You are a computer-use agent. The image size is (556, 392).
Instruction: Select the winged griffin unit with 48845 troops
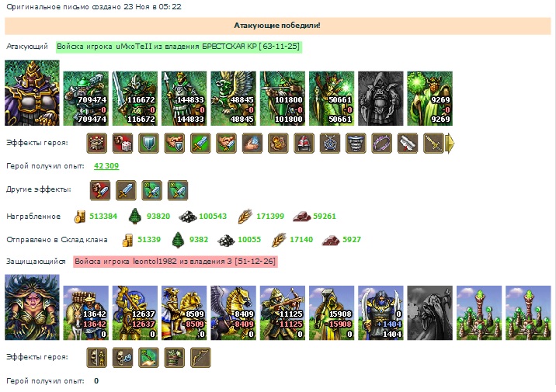coord(233,99)
